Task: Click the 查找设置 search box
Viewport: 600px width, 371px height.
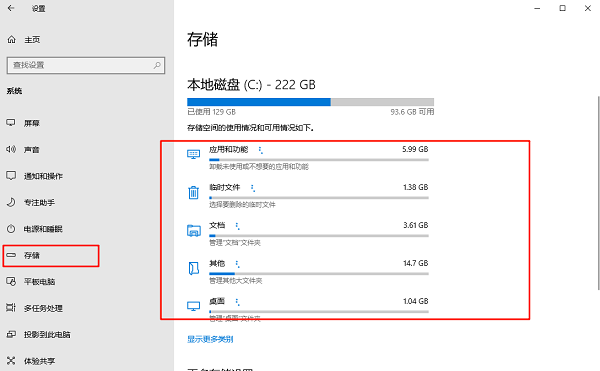Action: pyautogui.click(x=86, y=65)
